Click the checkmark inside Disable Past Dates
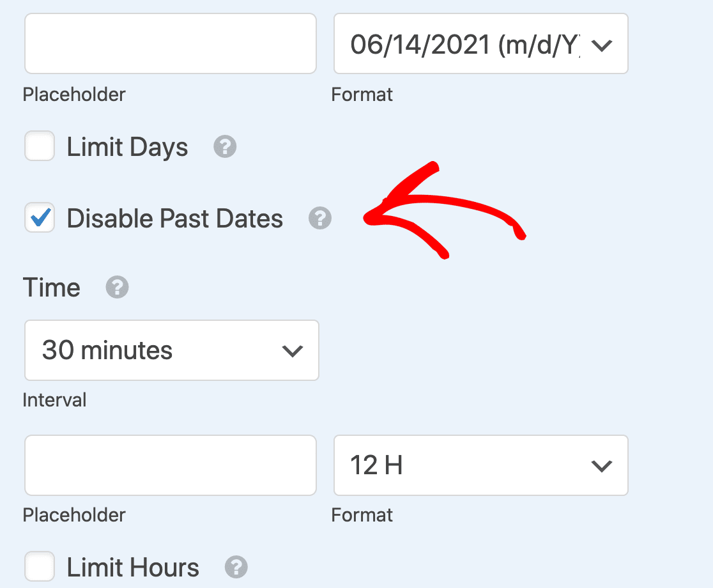The width and height of the screenshot is (713, 588). tap(39, 218)
